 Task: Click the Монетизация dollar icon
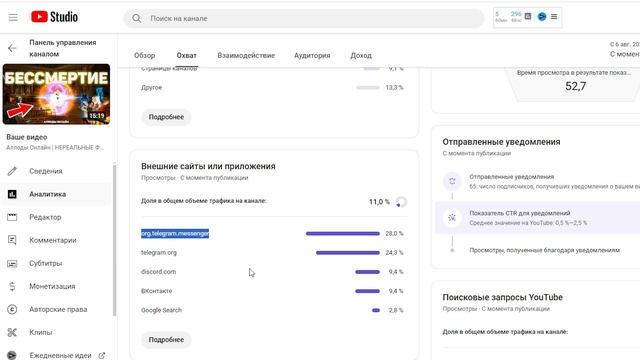pyautogui.click(x=12, y=286)
